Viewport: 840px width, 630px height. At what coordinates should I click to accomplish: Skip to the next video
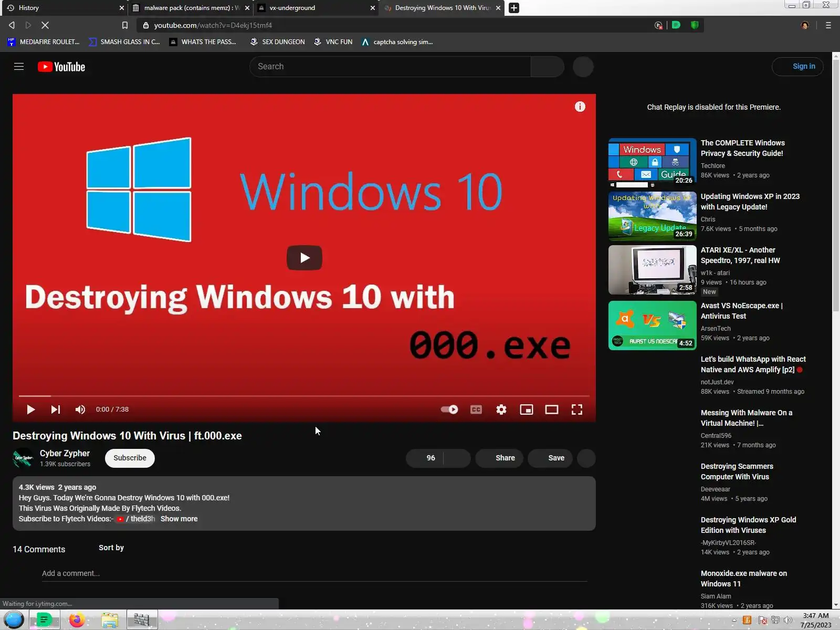point(56,409)
